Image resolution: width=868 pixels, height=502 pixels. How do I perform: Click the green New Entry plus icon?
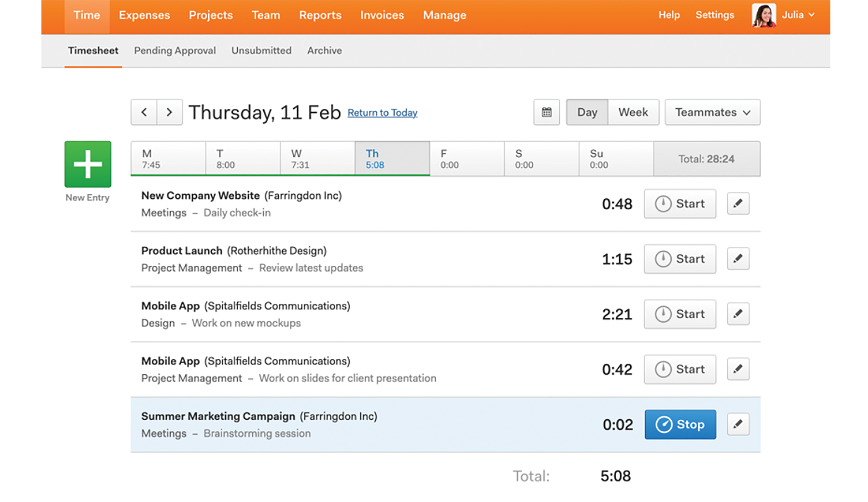click(x=88, y=164)
